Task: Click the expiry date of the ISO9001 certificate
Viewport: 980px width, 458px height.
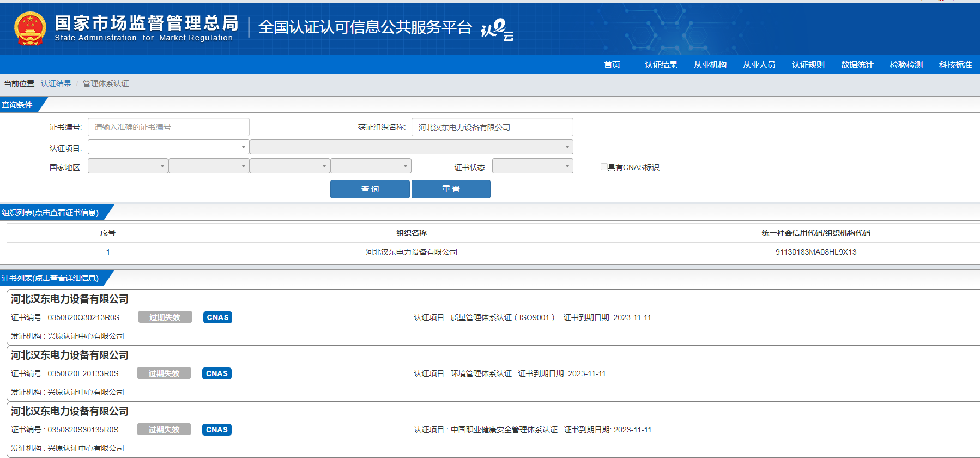Action: click(x=632, y=317)
